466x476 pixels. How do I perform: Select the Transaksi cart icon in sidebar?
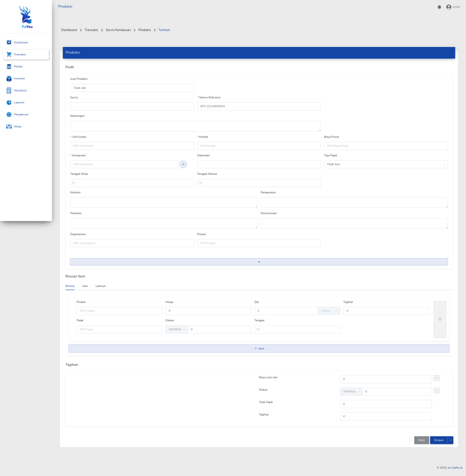(x=9, y=54)
